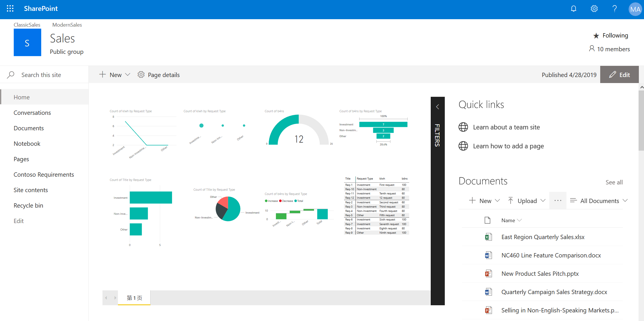
Task: Open the app launcher waffle icon
Action: coord(10,8)
